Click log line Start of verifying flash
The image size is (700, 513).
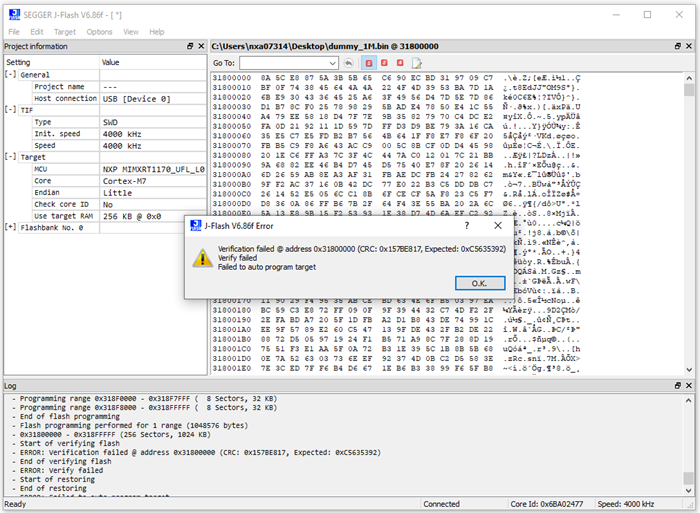[70, 443]
